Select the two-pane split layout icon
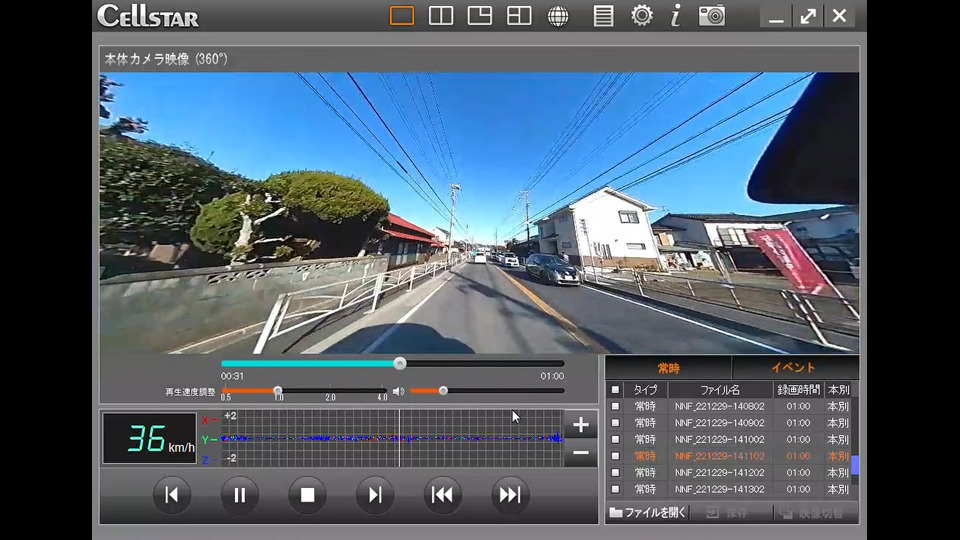The width and height of the screenshot is (960, 540). click(x=441, y=16)
